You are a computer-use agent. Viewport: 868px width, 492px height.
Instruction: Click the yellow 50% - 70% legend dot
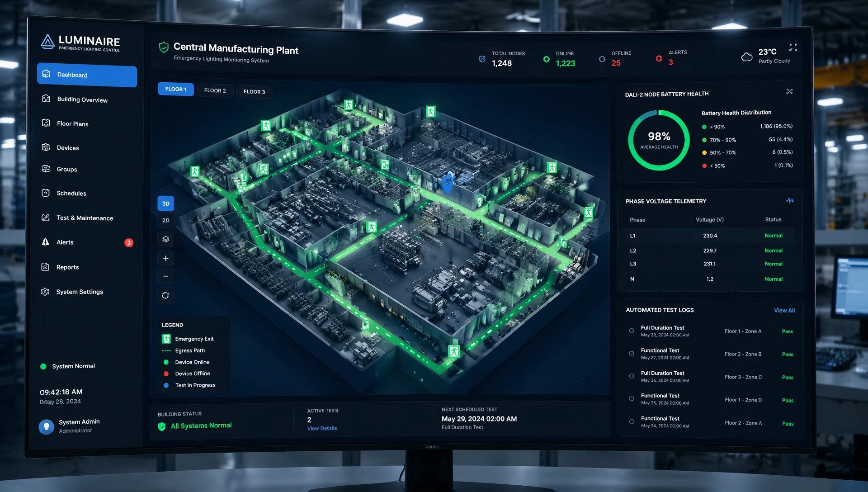pyautogui.click(x=704, y=153)
